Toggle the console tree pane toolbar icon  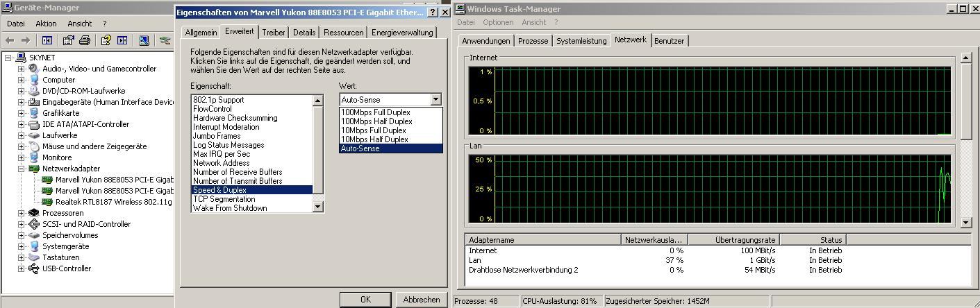point(47,40)
